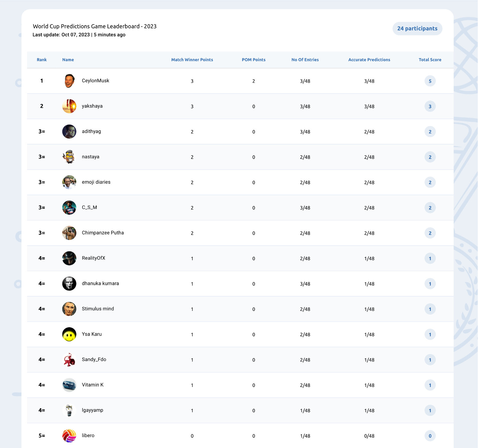Select the Stimulus mind player name
The height and width of the screenshot is (448, 478).
coord(98,309)
